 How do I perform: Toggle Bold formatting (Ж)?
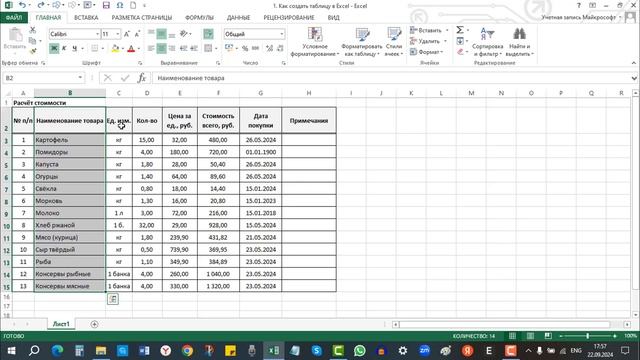[53, 49]
